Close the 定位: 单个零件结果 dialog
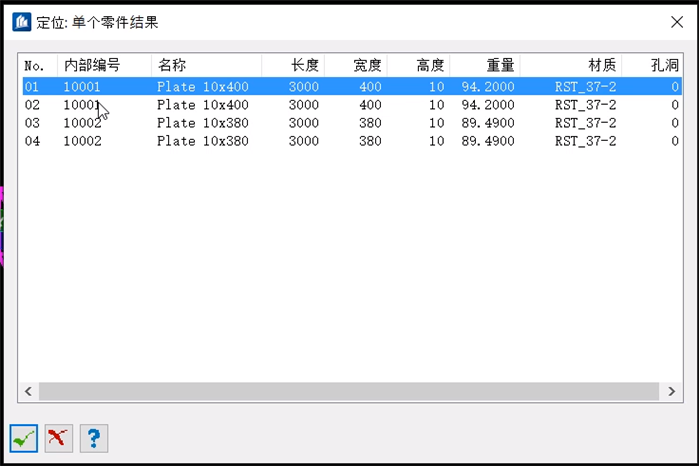Image resolution: width=699 pixels, height=466 pixels. click(677, 22)
